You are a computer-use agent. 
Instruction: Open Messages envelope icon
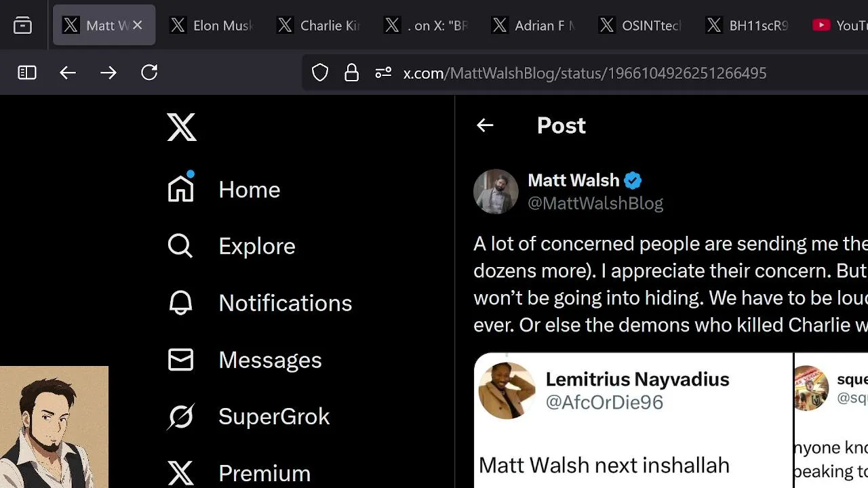coord(180,359)
